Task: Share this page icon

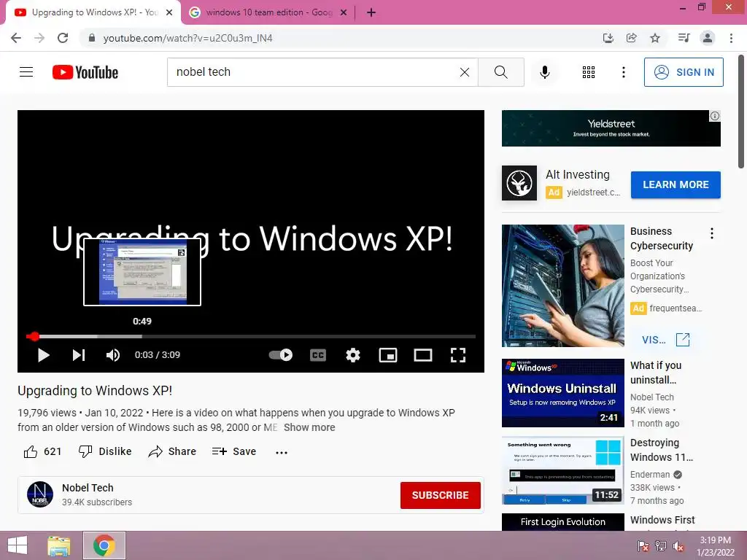Action: point(631,38)
